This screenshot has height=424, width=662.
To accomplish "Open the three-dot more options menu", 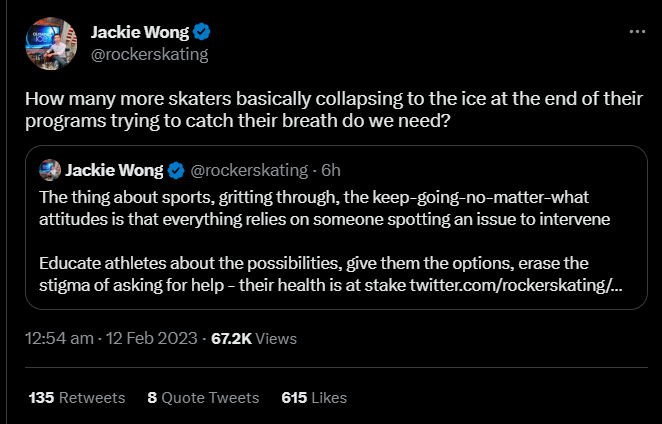I will (x=637, y=33).
